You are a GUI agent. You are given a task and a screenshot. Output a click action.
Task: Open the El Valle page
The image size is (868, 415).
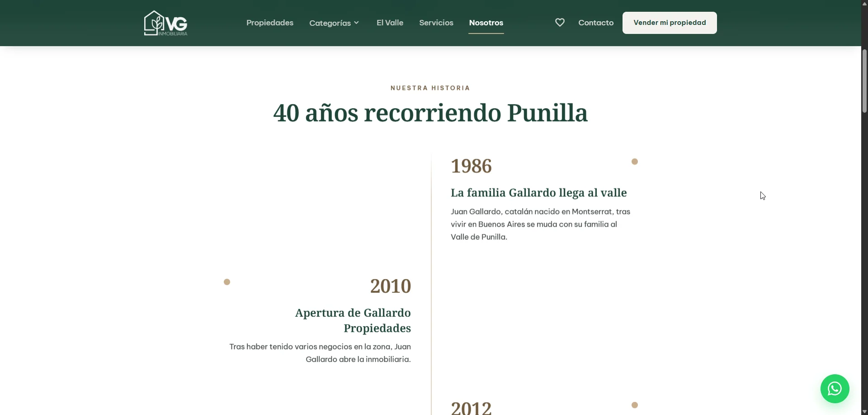[x=390, y=23]
